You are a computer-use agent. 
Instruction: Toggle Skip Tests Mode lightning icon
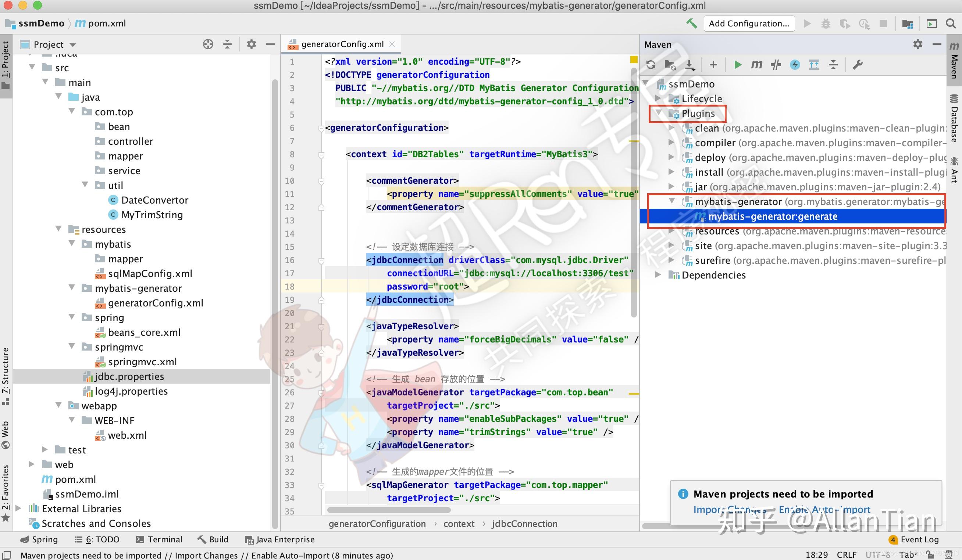(795, 65)
